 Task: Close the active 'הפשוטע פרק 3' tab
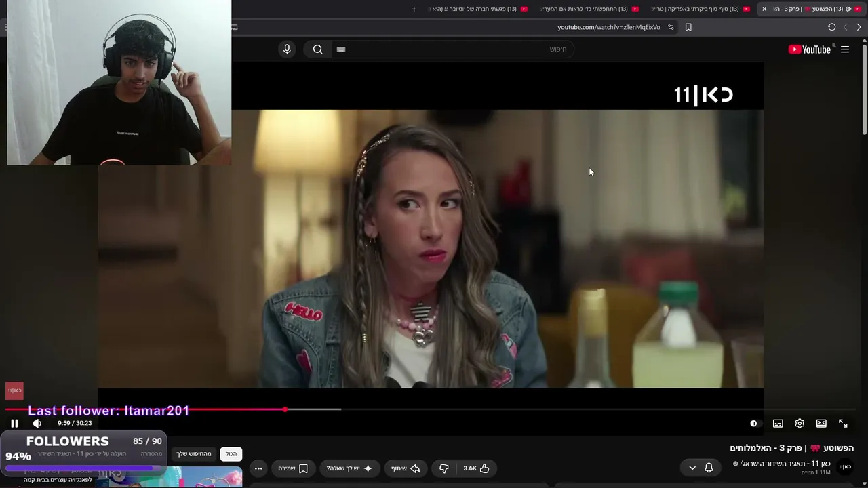click(x=764, y=9)
